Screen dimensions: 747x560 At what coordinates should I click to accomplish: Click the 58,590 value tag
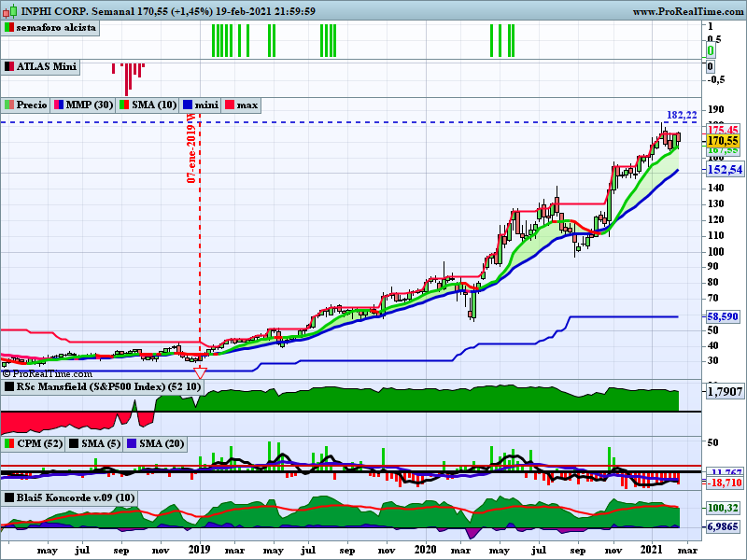coord(723,316)
